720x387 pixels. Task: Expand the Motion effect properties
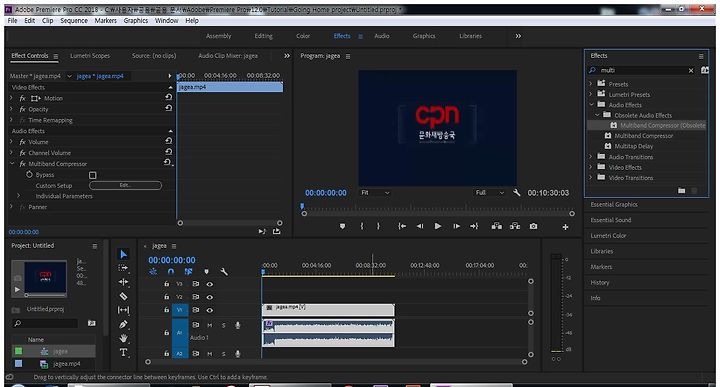pyautogui.click(x=11, y=98)
